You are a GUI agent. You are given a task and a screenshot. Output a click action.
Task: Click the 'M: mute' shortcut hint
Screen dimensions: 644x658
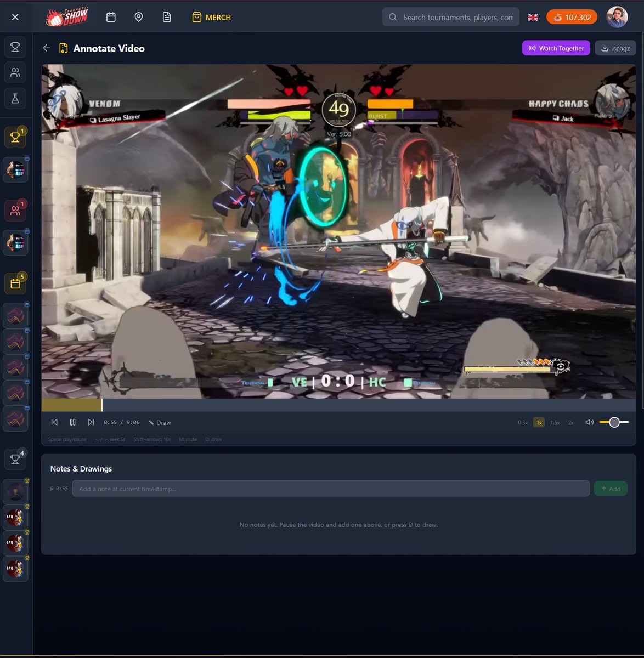(188, 439)
